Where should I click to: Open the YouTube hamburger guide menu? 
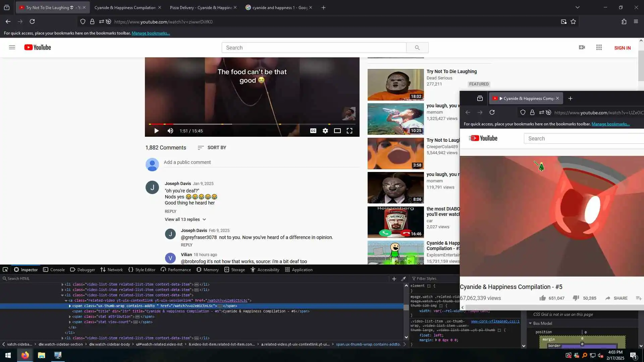pos(12,48)
